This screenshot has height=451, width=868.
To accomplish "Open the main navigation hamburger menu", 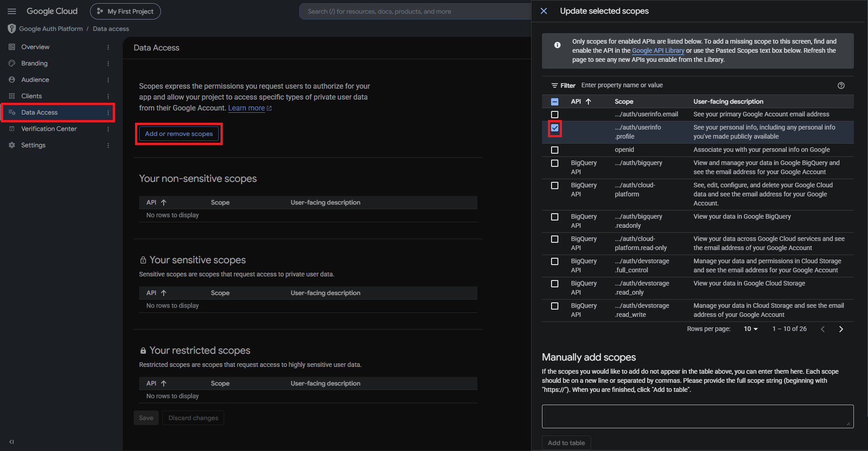I will [x=12, y=11].
